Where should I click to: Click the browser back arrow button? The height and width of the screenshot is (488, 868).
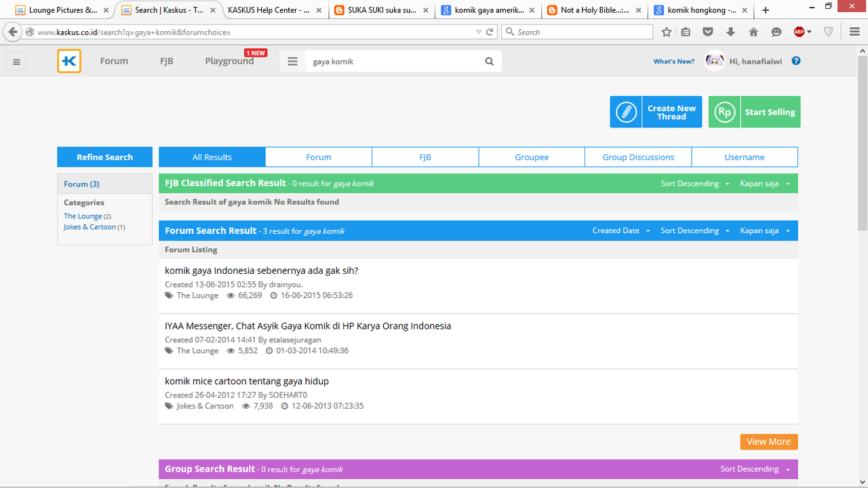click(13, 32)
